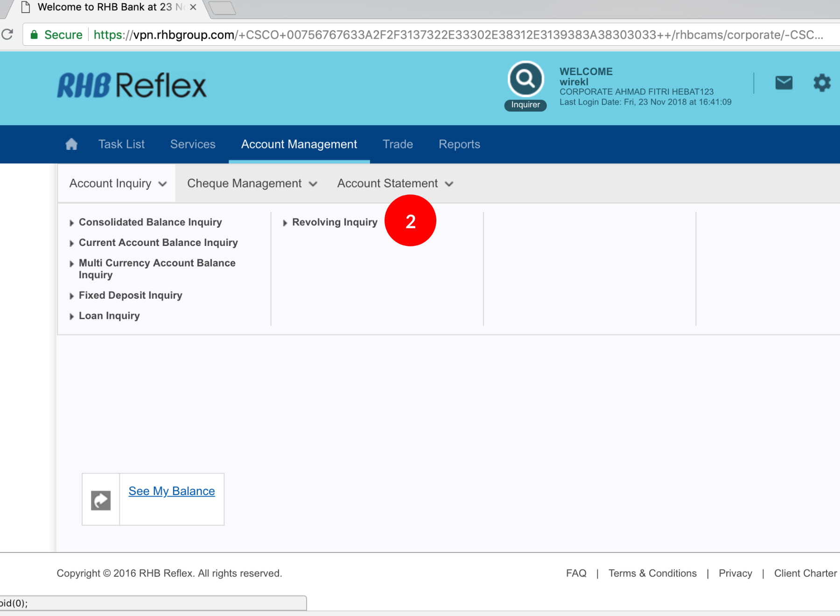The width and height of the screenshot is (840, 616).
Task: Choose Fixed Deposit Inquiry
Action: [x=130, y=295]
